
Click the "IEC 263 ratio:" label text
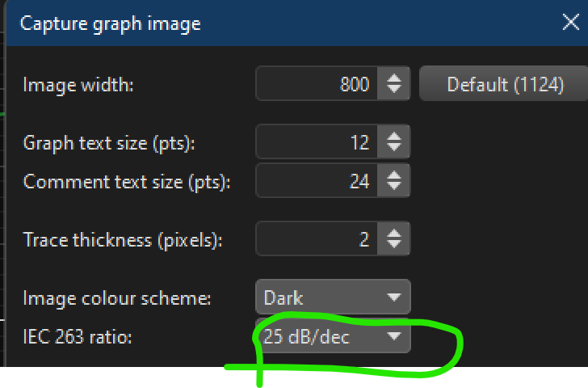pyautogui.click(x=77, y=337)
